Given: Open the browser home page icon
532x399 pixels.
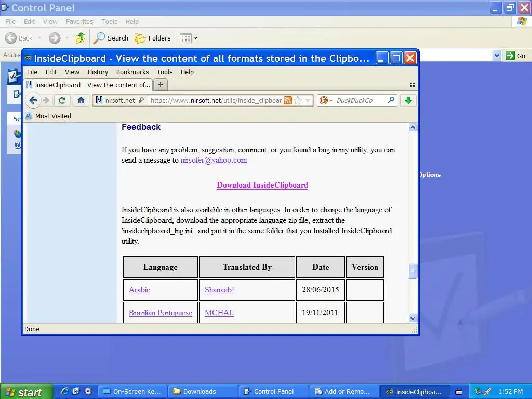Looking at the screenshot, I should [81, 100].
